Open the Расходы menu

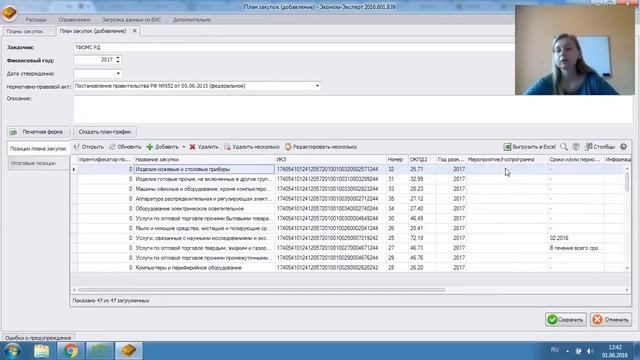[36, 20]
